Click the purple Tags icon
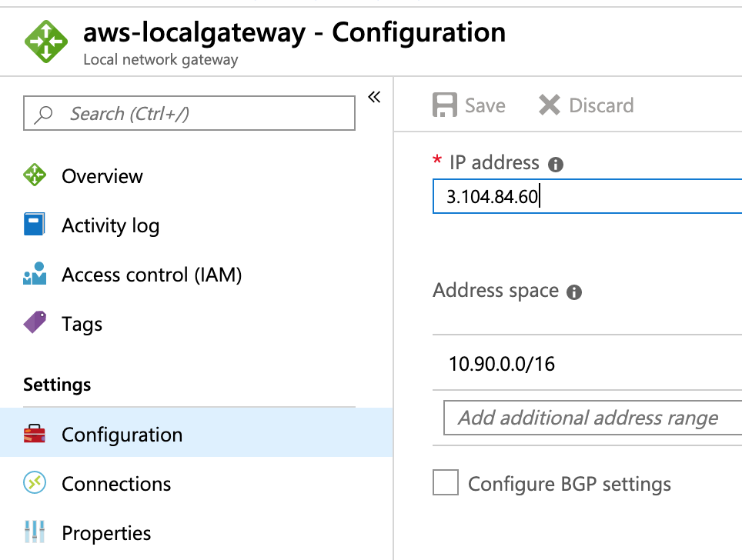This screenshot has height=560, width=742. click(x=35, y=322)
